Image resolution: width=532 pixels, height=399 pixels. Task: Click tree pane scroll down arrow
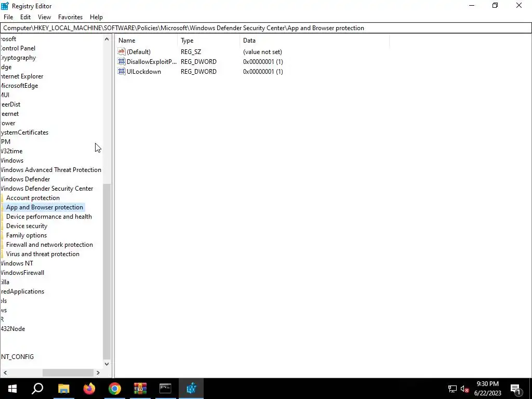107,364
